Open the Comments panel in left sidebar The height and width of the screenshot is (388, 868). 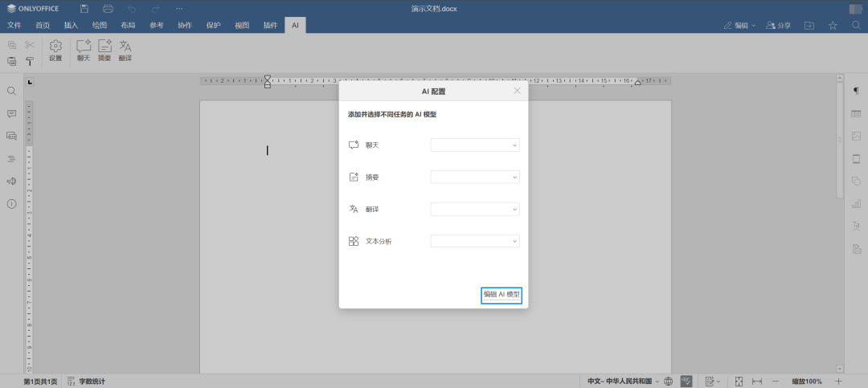click(x=11, y=113)
